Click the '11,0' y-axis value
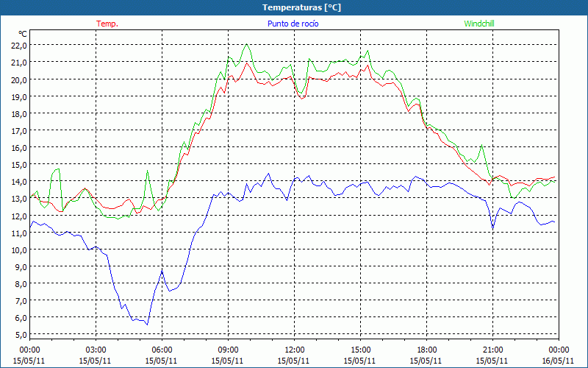588x368 pixels. coord(21,233)
